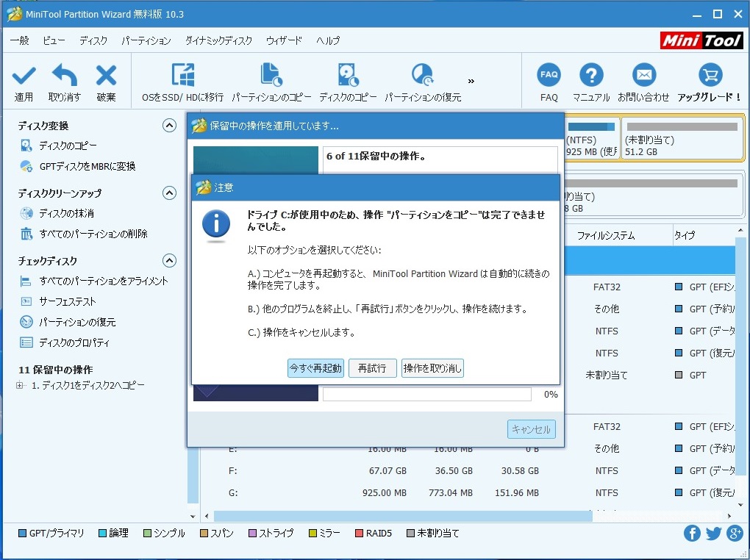750x560 pixels.
Task: Collapse the ディスク変換 section
Action: coord(169,126)
